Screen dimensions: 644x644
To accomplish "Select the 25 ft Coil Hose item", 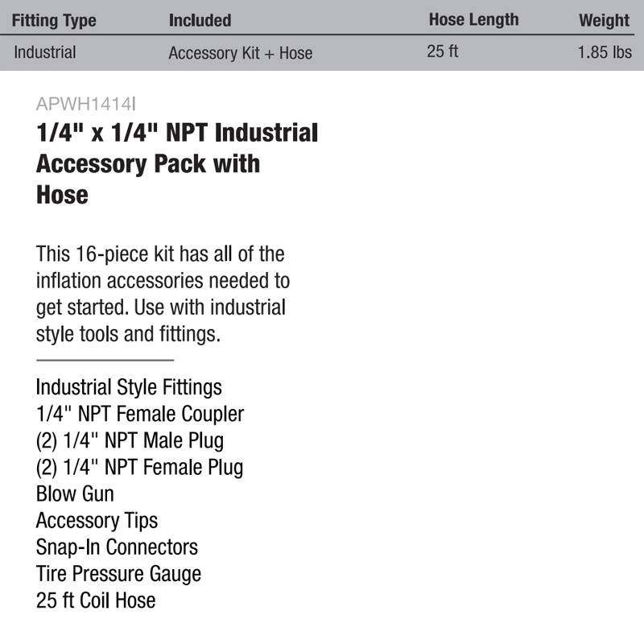I will 96,601.
